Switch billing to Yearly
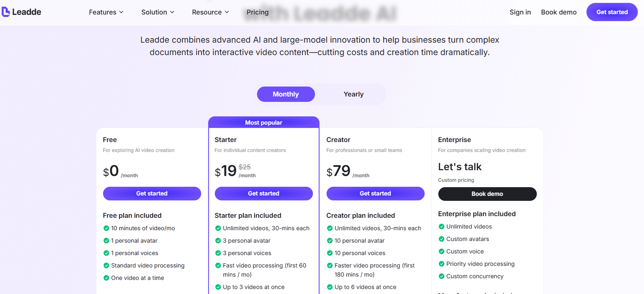Image resolution: width=644 pixels, height=294 pixels. (353, 94)
